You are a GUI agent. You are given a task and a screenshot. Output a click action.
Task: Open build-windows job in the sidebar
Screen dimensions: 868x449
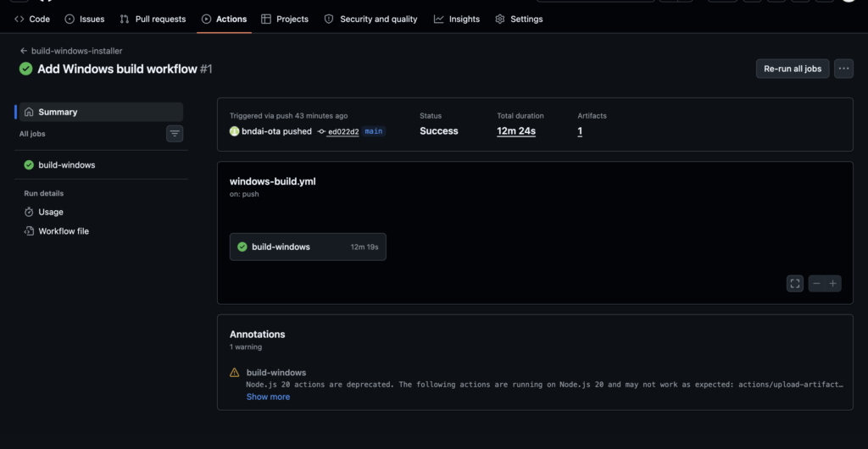pyautogui.click(x=66, y=165)
